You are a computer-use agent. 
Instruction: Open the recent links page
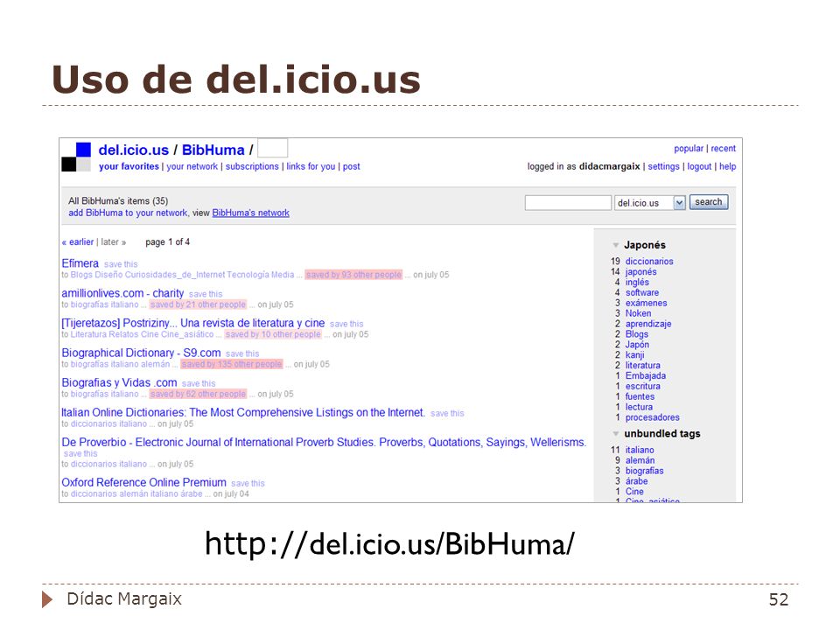[724, 149]
